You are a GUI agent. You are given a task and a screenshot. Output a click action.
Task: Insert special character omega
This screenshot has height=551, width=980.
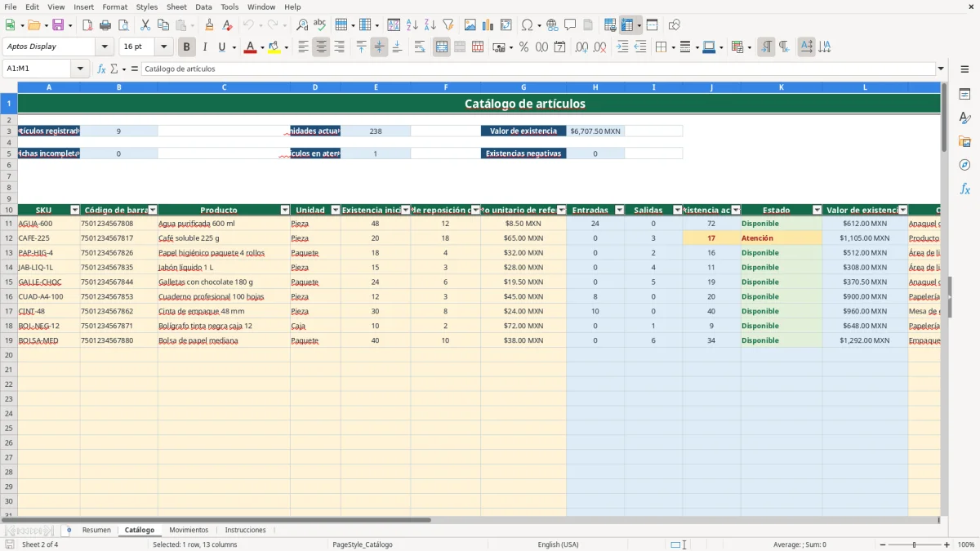click(527, 25)
